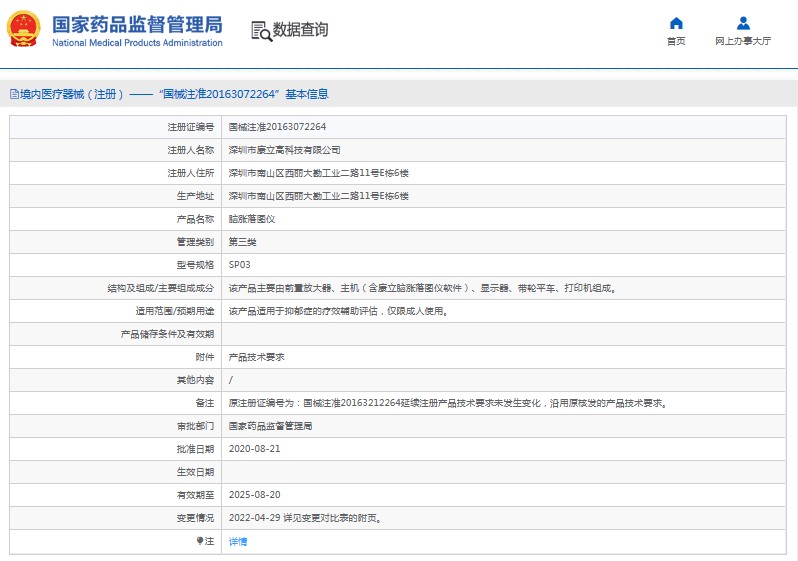Click the 审批部门 value 国家药品监督管理局

coord(270,426)
